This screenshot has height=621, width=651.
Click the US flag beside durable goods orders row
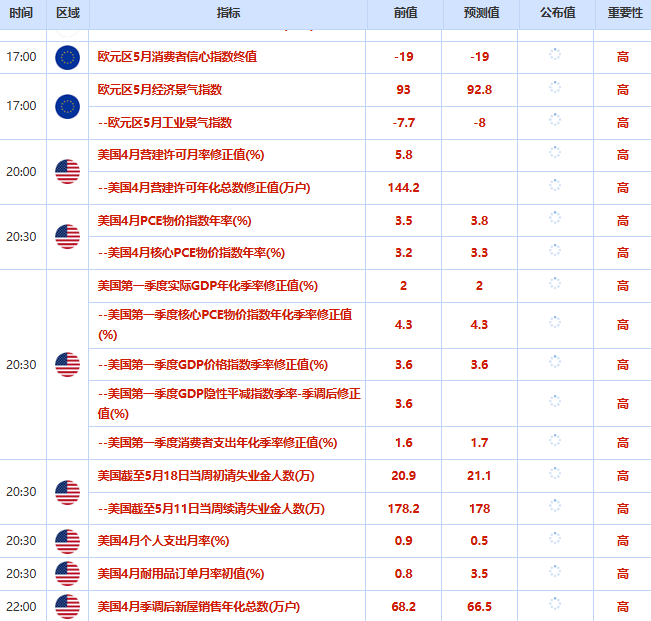point(67,574)
